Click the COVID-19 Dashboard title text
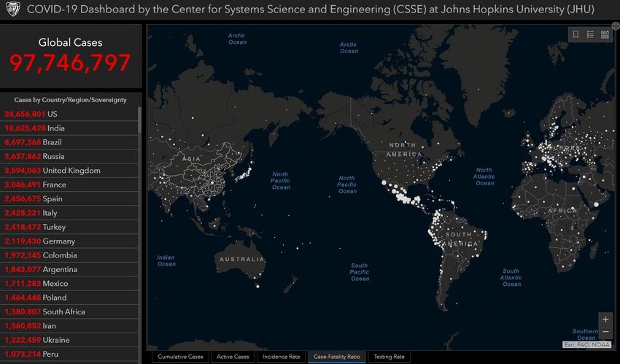The height and width of the screenshot is (364, 620). [x=311, y=9]
